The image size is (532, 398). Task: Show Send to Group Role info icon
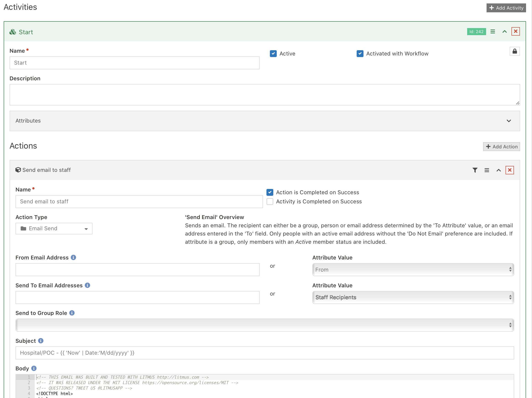click(x=72, y=313)
